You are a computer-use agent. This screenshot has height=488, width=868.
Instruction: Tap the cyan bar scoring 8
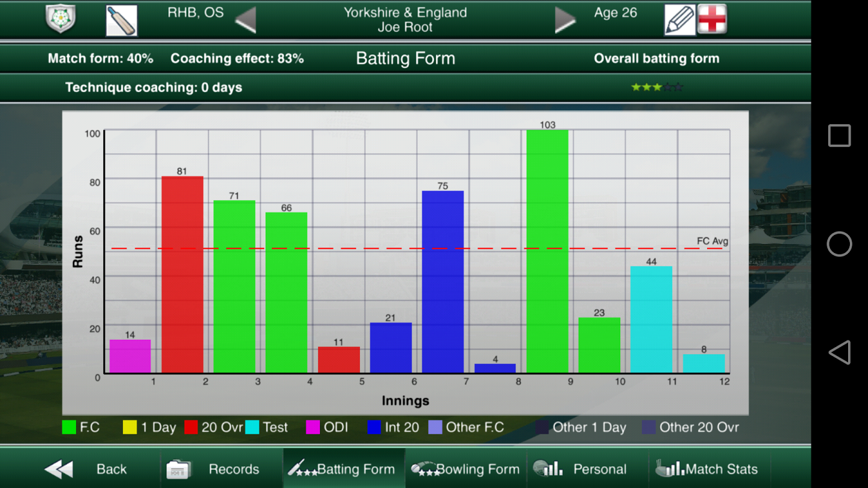tap(704, 363)
